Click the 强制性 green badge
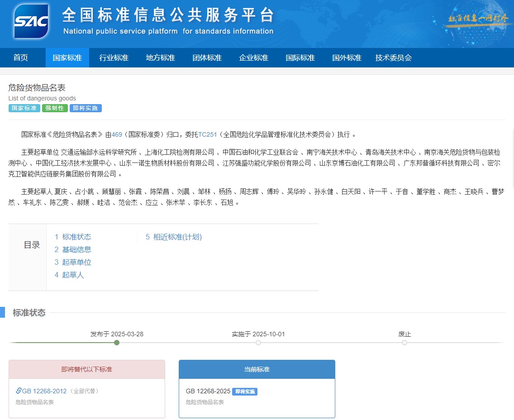This screenshot has width=514, height=420. click(x=54, y=108)
